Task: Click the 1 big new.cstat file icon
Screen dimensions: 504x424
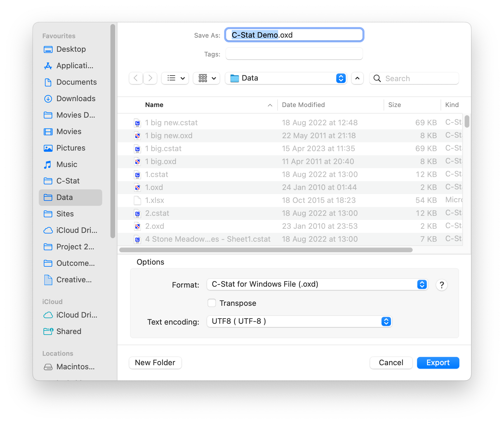Action: pos(137,123)
